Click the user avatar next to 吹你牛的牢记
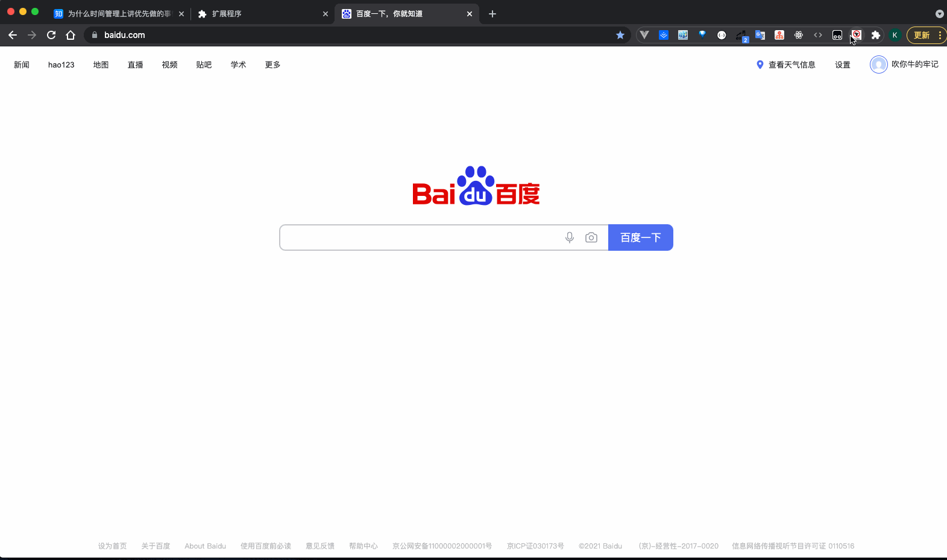947x560 pixels. pyautogui.click(x=879, y=64)
